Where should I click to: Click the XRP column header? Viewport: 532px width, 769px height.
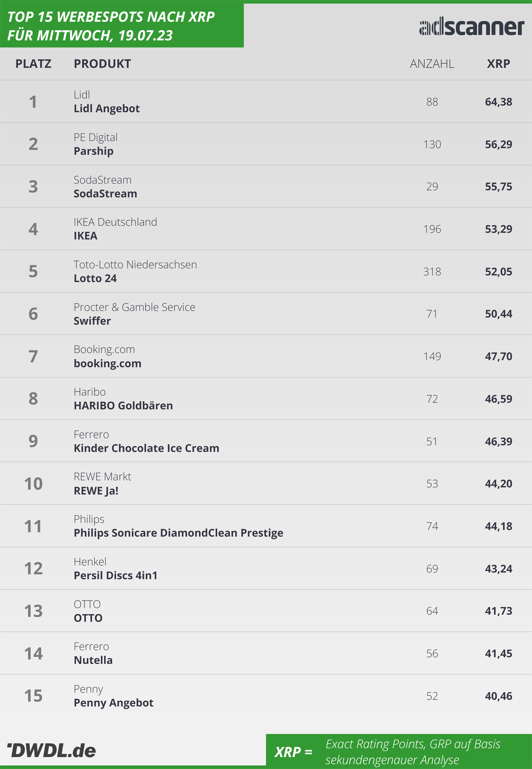click(498, 64)
